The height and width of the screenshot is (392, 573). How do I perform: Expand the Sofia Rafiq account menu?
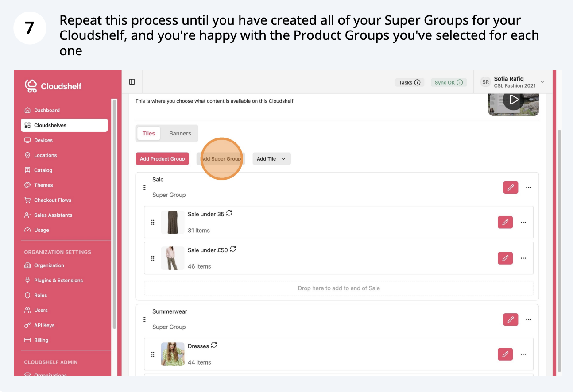click(512, 82)
